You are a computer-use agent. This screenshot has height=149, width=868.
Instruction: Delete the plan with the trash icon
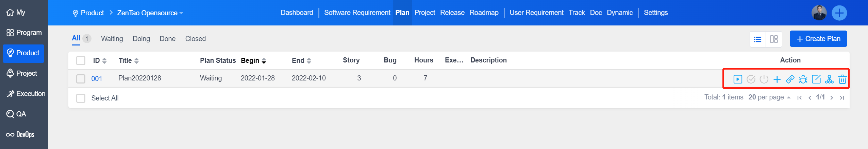tap(842, 79)
